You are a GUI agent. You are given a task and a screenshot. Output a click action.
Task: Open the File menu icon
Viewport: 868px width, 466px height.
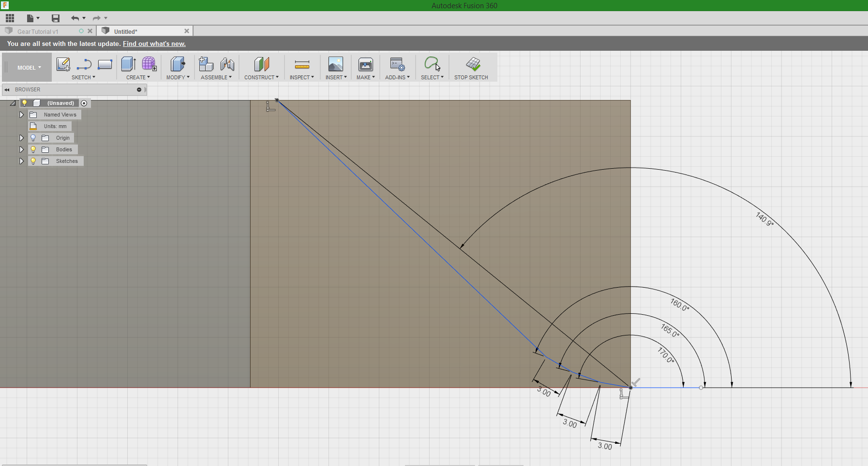(30, 18)
